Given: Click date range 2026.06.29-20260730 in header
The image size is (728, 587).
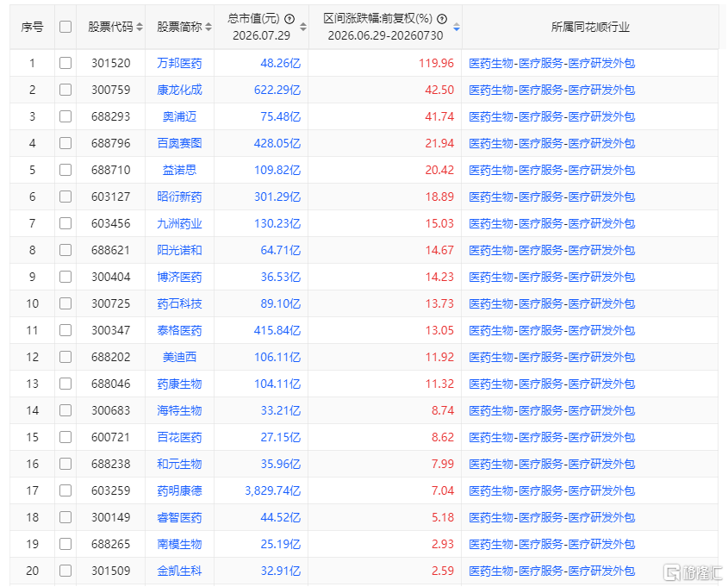Looking at the screenshot, I should [x=385, y=35].
